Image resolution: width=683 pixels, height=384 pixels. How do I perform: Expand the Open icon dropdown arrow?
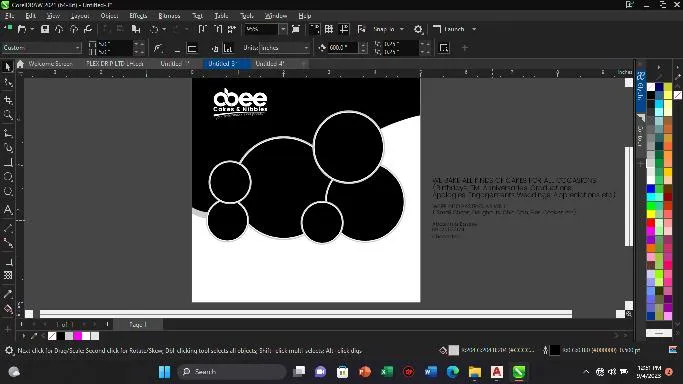coord(32,29)
